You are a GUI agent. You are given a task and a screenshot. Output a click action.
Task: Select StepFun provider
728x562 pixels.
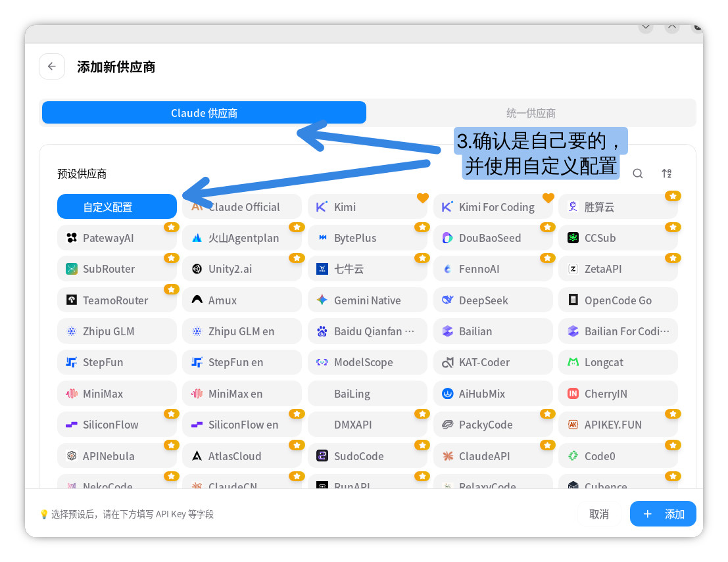click(x=117, y=362)
